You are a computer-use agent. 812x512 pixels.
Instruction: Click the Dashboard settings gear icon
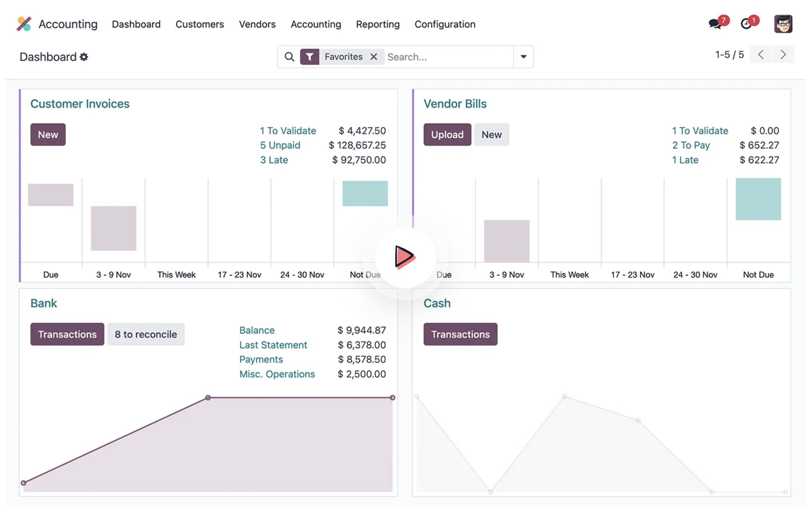click(x=84, y=57)
